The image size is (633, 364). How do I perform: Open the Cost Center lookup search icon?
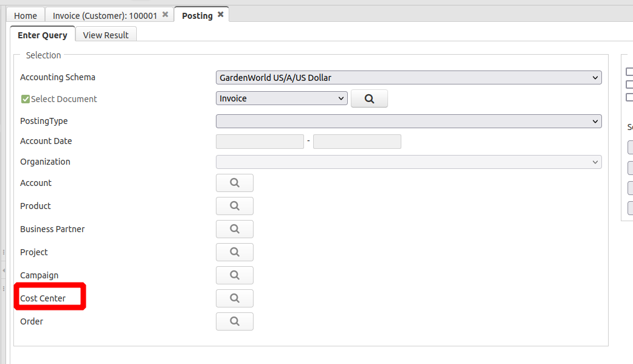pos(234,298)
